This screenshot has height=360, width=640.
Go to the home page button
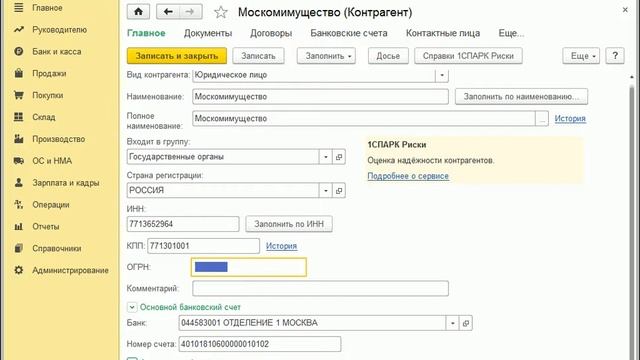(x=138, y=12)
